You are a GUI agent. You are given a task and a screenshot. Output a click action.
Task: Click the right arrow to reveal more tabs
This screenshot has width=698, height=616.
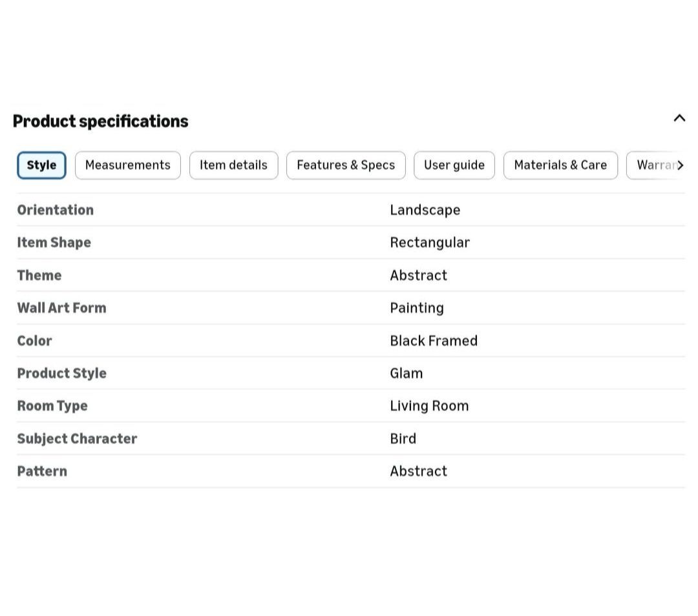(680, 165)
